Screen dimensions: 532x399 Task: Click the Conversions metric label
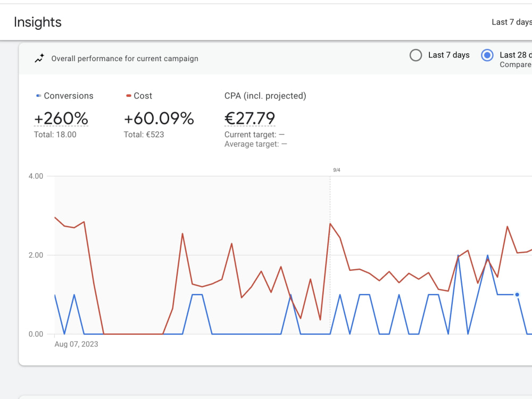[x=69, y=96]
